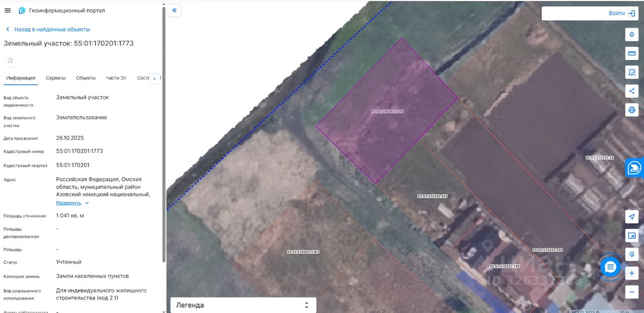Add parcel to favorites with star
This screenshot has width=644, height=313.
pos(10,60)
